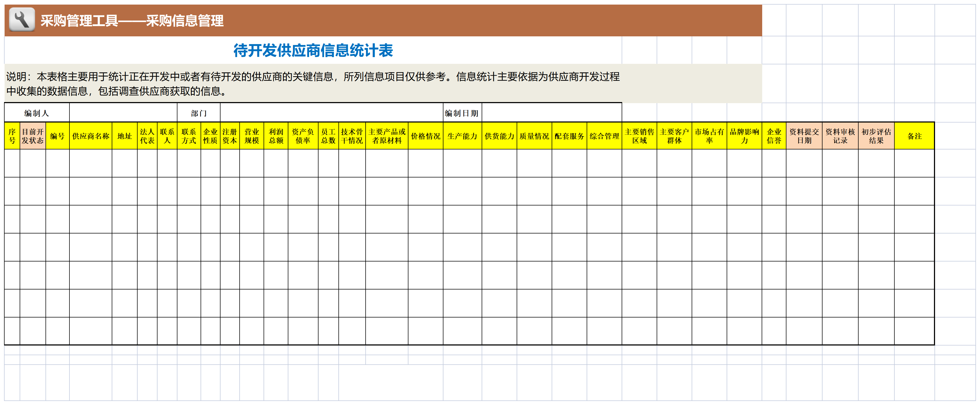Screen dimensions: 980x405
Task: Select the 主要客户群体 column header
Action: 674,136
